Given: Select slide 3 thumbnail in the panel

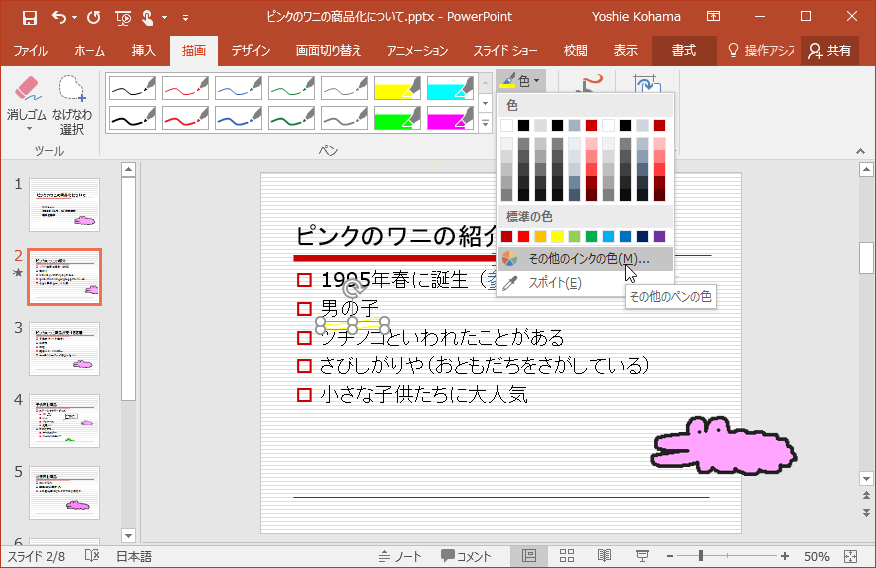Looking at the screenshot, I should click(64, 348).
